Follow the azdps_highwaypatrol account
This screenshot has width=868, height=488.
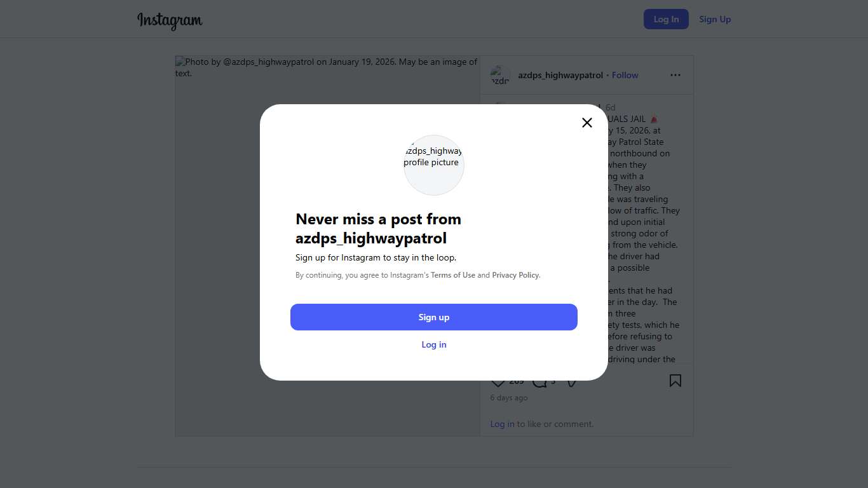(x=625, y=75)
